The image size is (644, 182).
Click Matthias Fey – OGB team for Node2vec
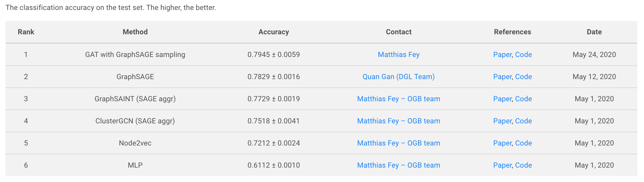(x=398, y=143)
